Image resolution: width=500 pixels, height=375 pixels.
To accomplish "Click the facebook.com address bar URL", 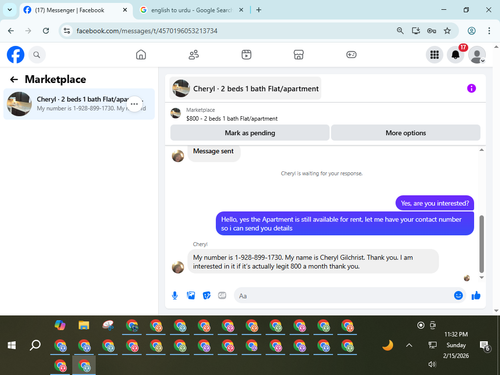I will click(x=147, y=31).
